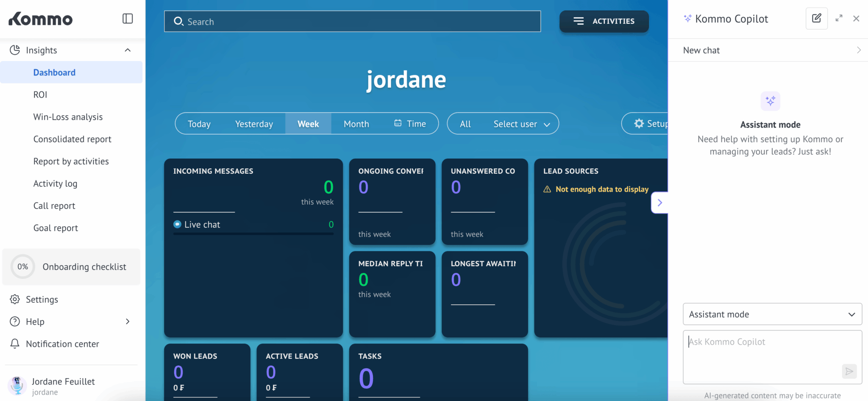Image resolution: width=868 pixels, height=401 pixels.
Task: Select the Yesterday time filter
Action: [x=254, y=124]
